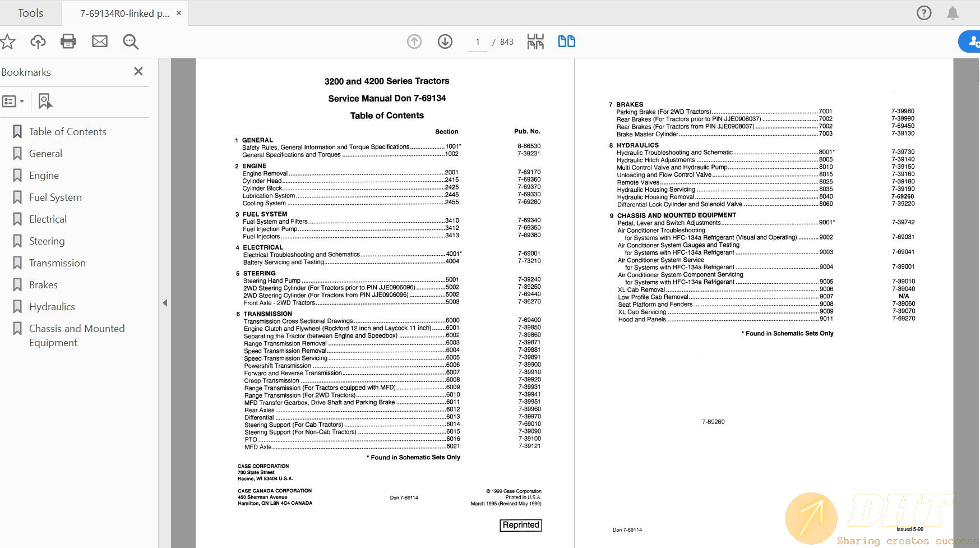Screen dimensions: 980x548
Task: Open the Tools tab
Action: (30, 13)
